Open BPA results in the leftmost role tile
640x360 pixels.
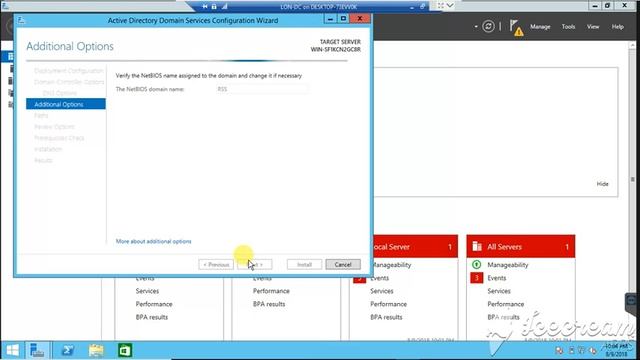152,317
